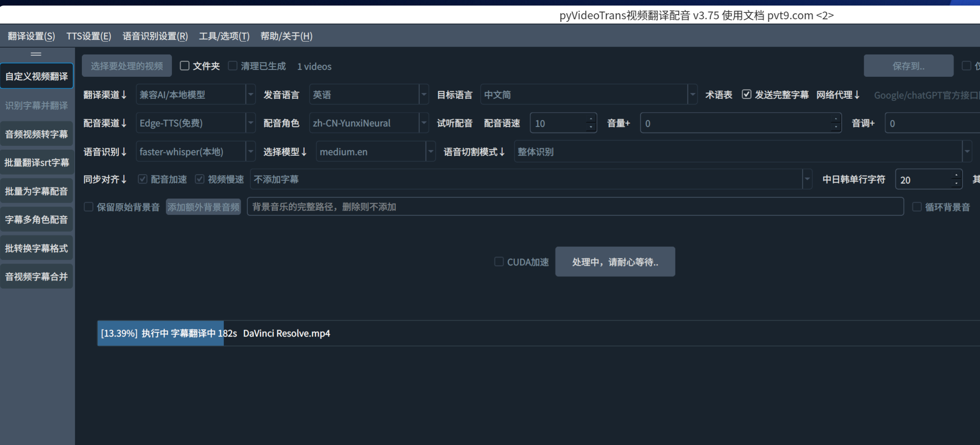Select the 自定义视频翻译 sidebar tab
Screen dimensions: 980x445
tap(36, 76)
